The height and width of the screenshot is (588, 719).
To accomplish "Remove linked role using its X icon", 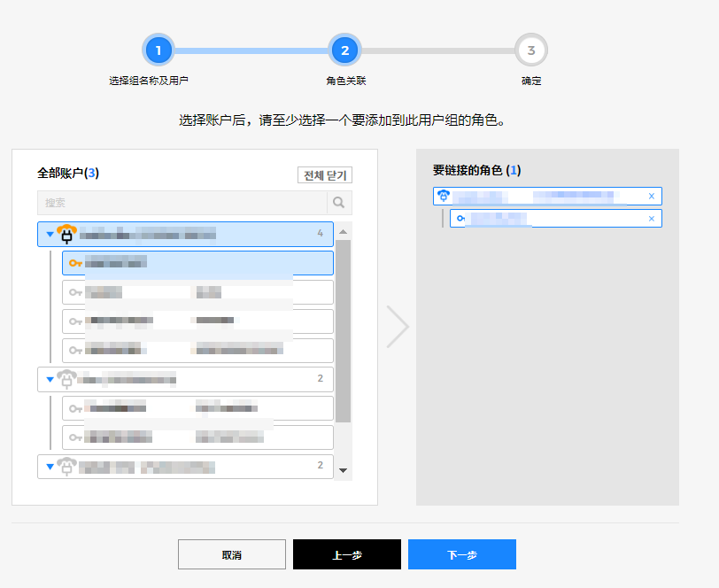I will coord(652,219).
